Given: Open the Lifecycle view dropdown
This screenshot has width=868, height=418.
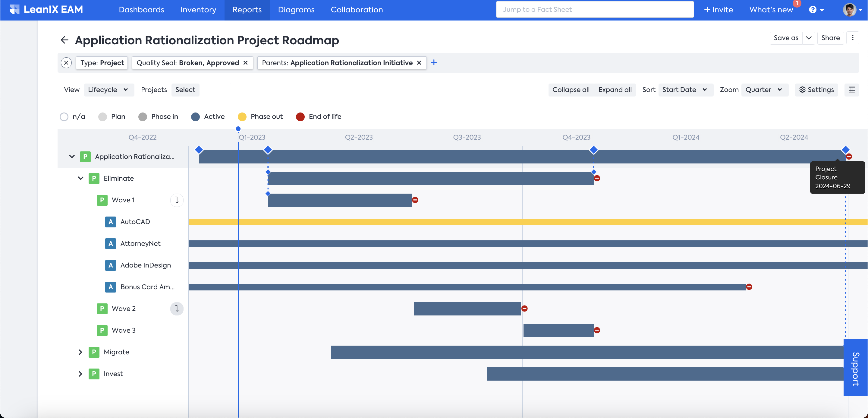Looking at the screenshot, I should tap(108, 90).
